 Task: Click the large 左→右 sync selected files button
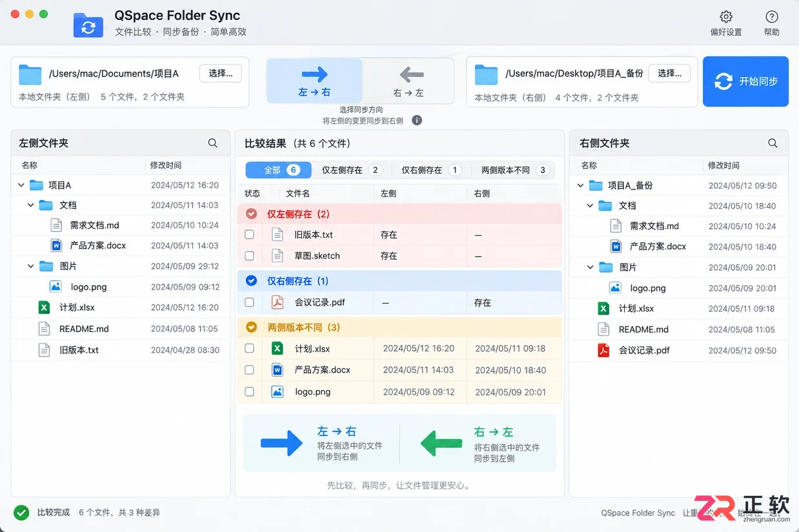click(321, 443)
